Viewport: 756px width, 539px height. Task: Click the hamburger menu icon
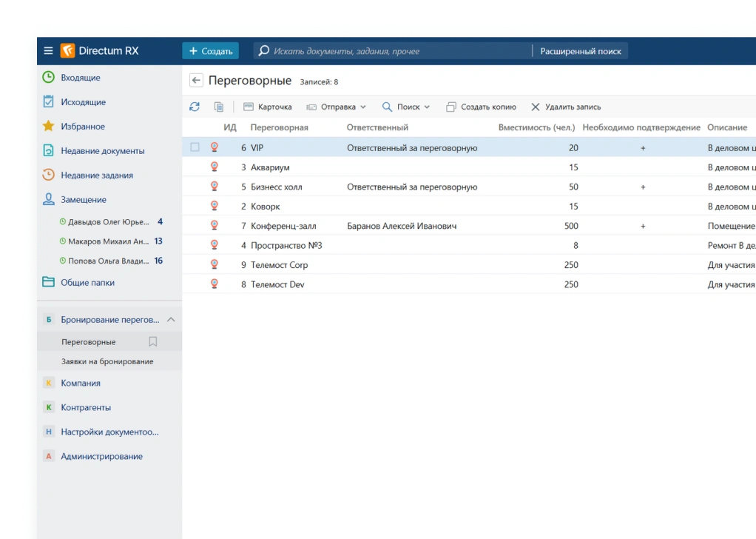[x=48, y=51]
